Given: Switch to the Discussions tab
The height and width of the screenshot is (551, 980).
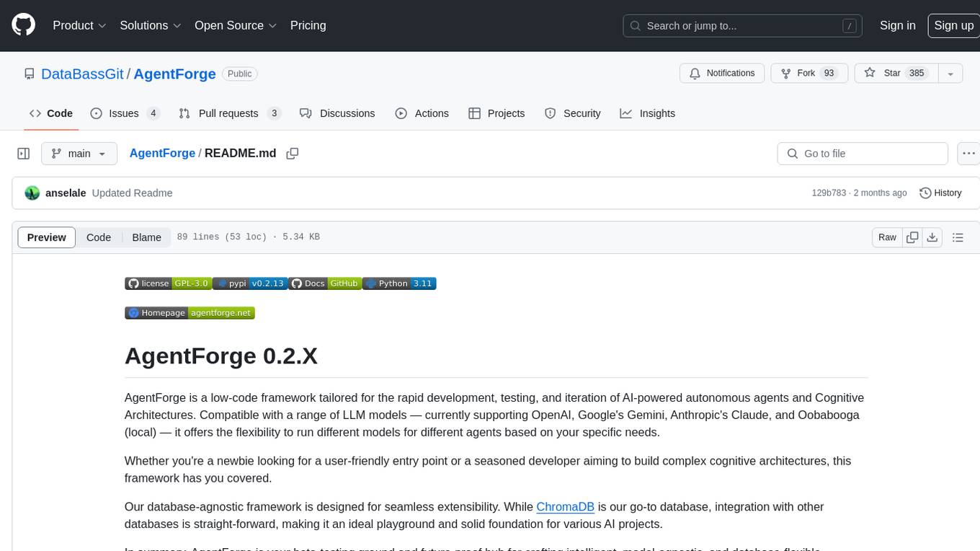Looking at the screenshot, I should 337,113.
